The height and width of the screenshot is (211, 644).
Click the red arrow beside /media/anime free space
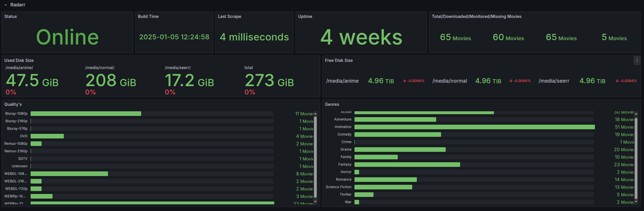click(x=405, y=81)
